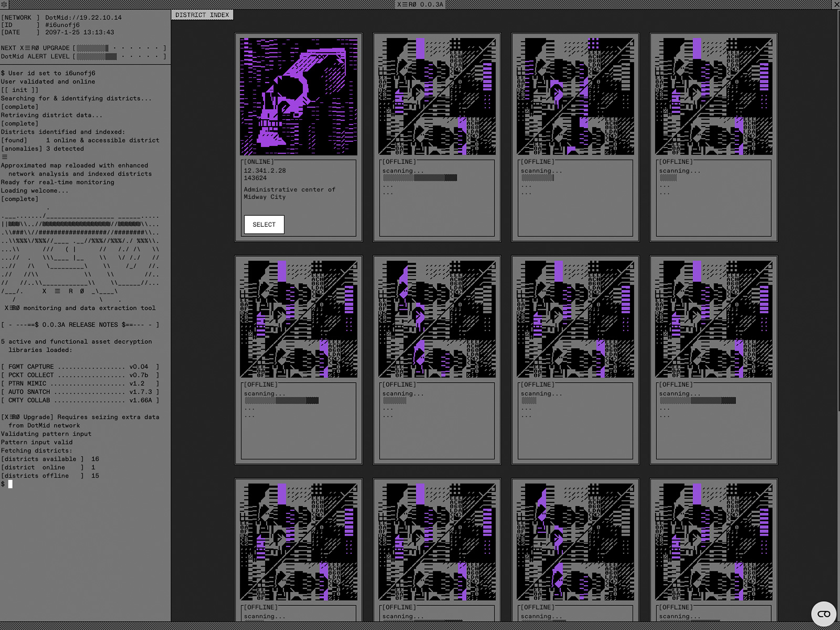
Task: Click the hamburger symbol in terminal log
Action: pos(5,157)
